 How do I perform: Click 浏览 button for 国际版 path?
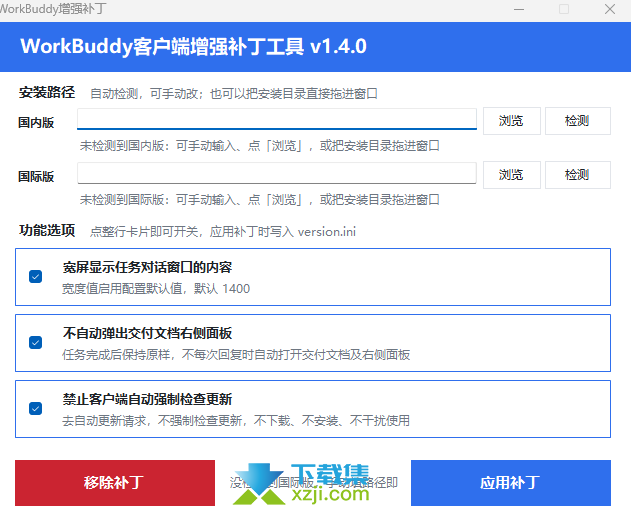pyautogui.click(x=511, y=175)
